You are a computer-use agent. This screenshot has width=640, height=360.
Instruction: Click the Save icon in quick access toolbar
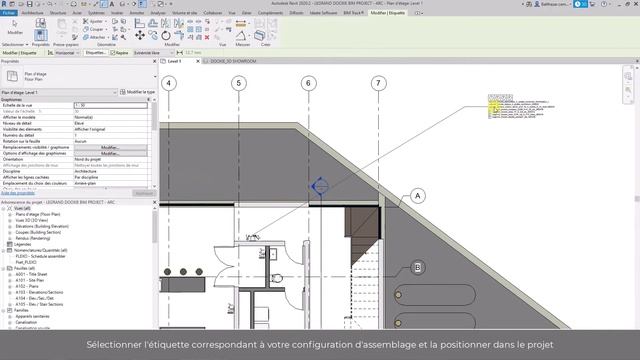(x=29, y=4)
